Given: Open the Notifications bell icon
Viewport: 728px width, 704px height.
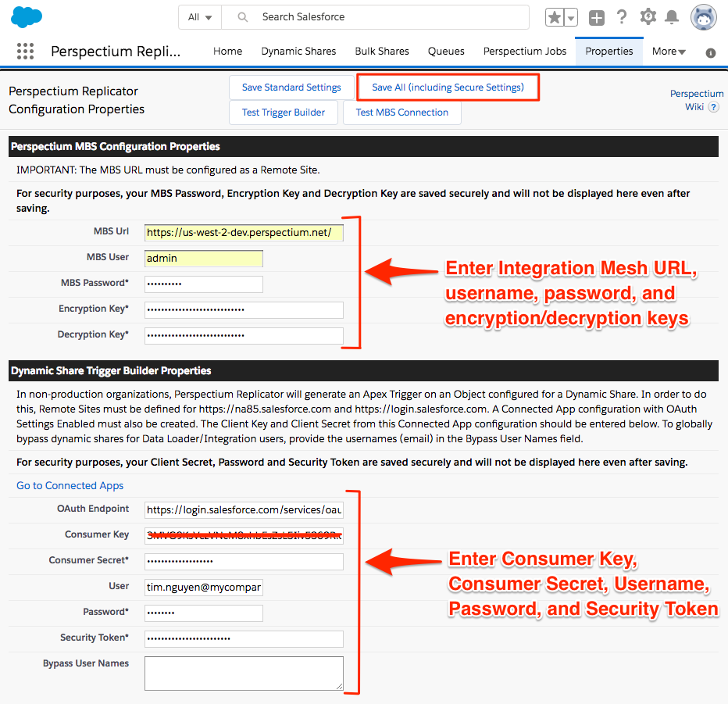Looking at the screenshot, I should tap(671, 18).
